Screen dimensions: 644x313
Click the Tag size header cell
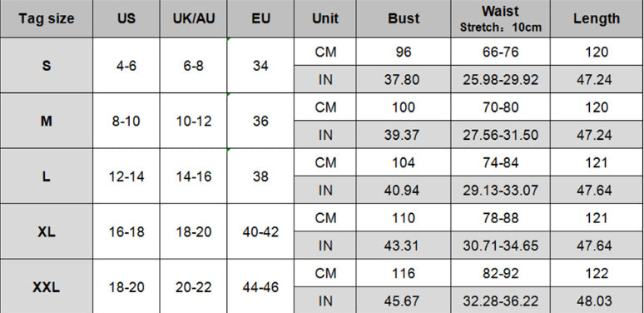pyautogui.click(x=47, y=18)
